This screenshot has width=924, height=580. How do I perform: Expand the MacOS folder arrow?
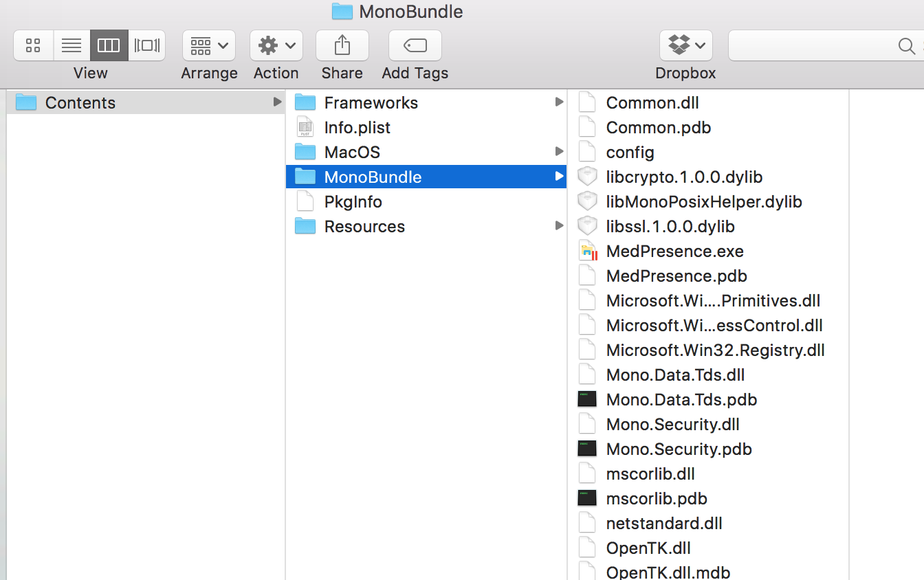559,151
